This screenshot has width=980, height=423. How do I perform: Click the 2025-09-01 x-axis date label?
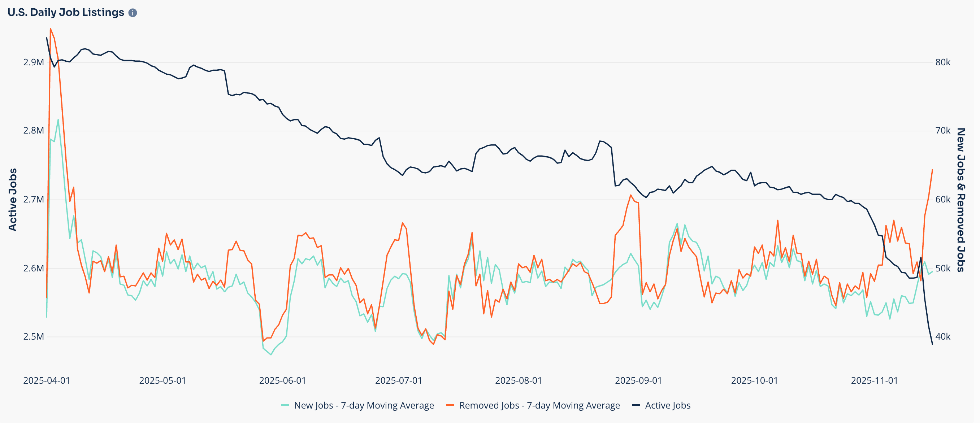(x=638, y=381)
